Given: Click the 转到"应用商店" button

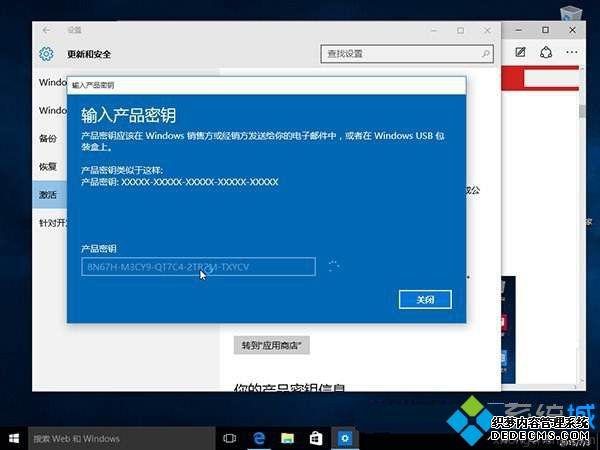Looking at the screenshot, I should [272, 346].
